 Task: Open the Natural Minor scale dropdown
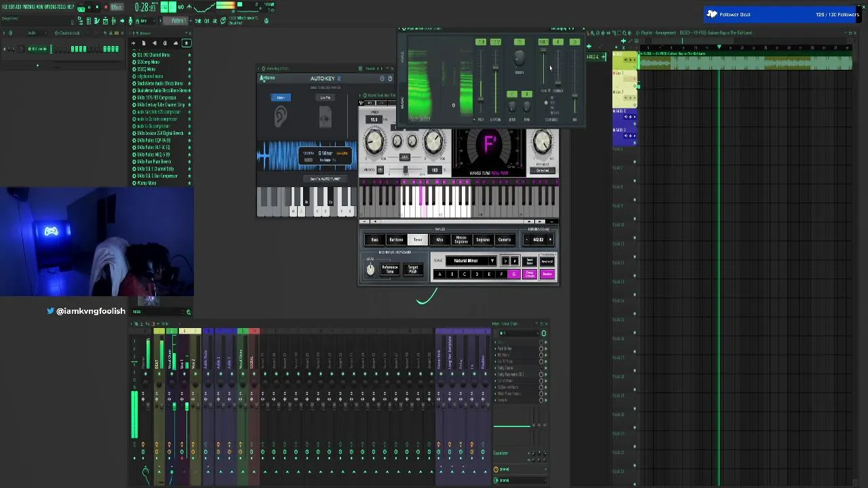point(471,261)
